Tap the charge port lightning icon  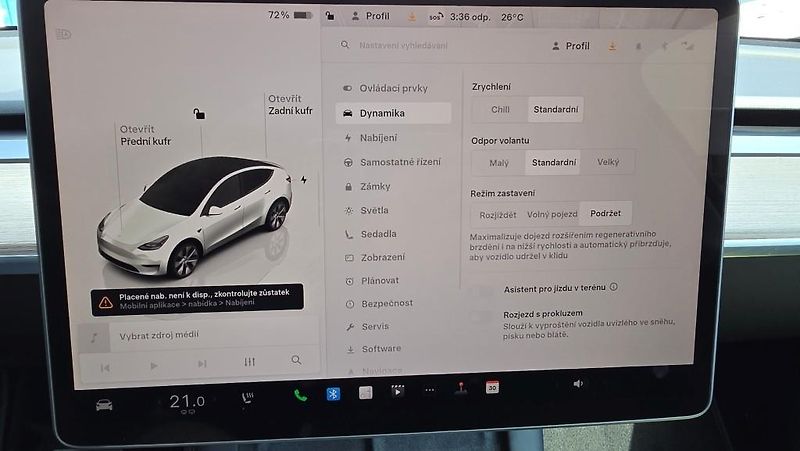pos(304,180)
